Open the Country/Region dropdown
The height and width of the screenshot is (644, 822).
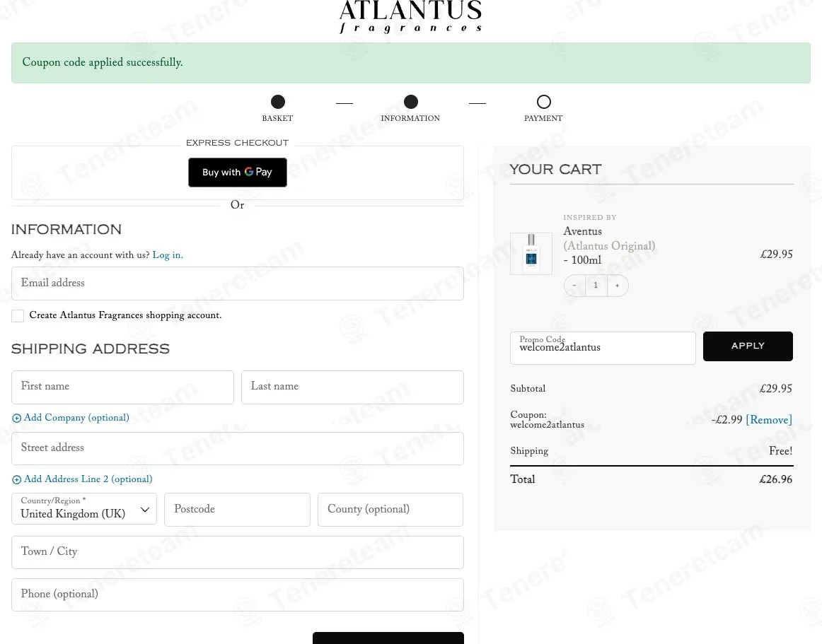click(84, 509)
